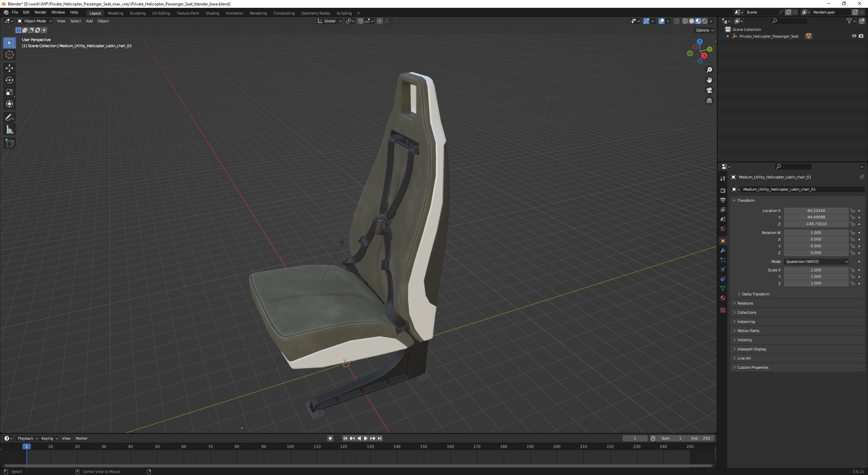Hide Private_Helicopter_Passenger_Seat in viewport via eye
The height and width of the screenshot is (475, 868).
coord(854,36)
